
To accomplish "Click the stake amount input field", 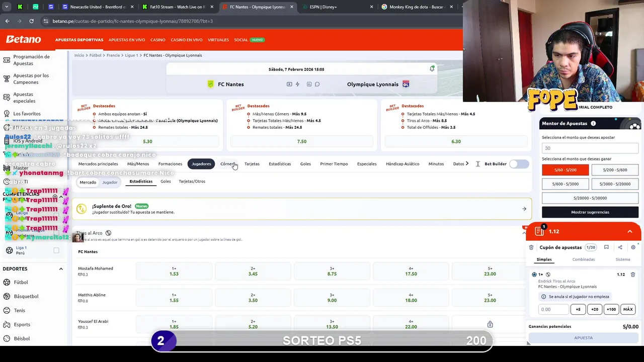I will (x=553, y=309).
